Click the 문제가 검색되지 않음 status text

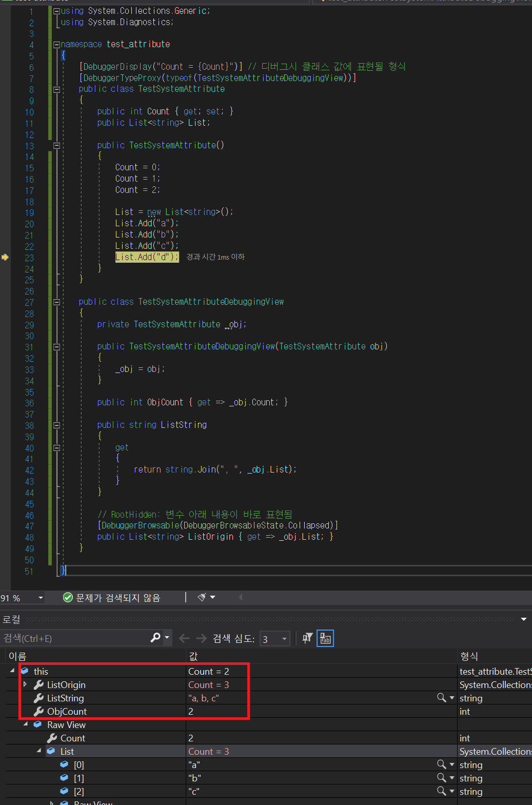[x=118, y=598]
